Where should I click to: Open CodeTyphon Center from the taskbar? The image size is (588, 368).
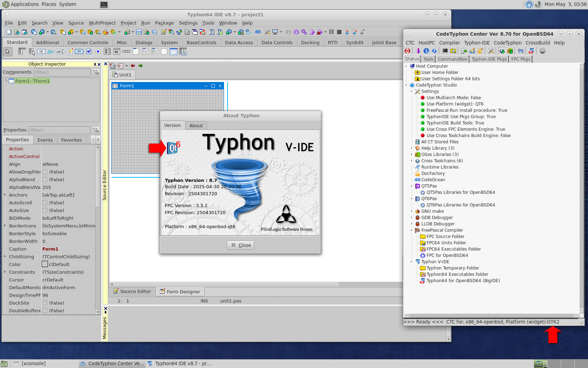112,363
